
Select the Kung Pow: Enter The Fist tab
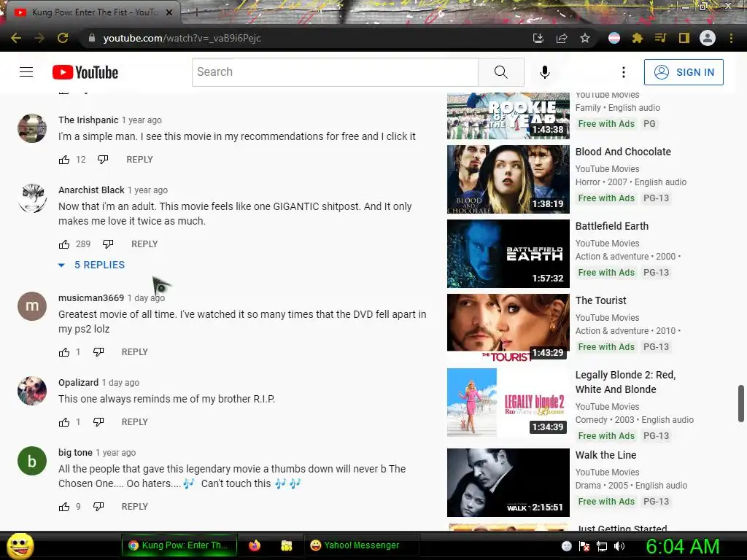91,12
